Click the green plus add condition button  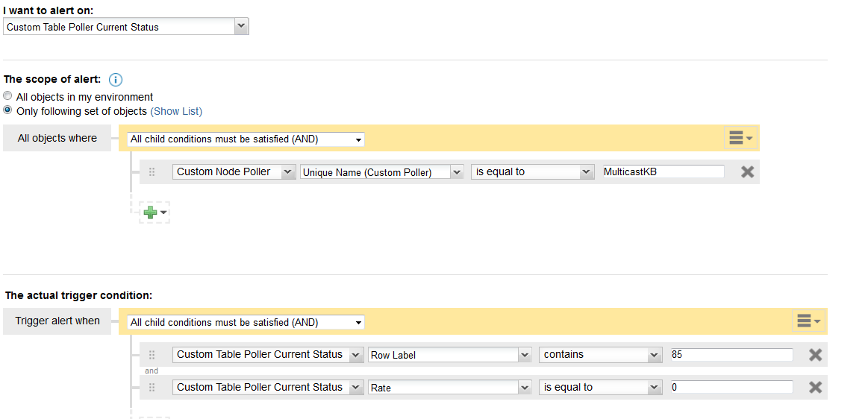point(154,212)
